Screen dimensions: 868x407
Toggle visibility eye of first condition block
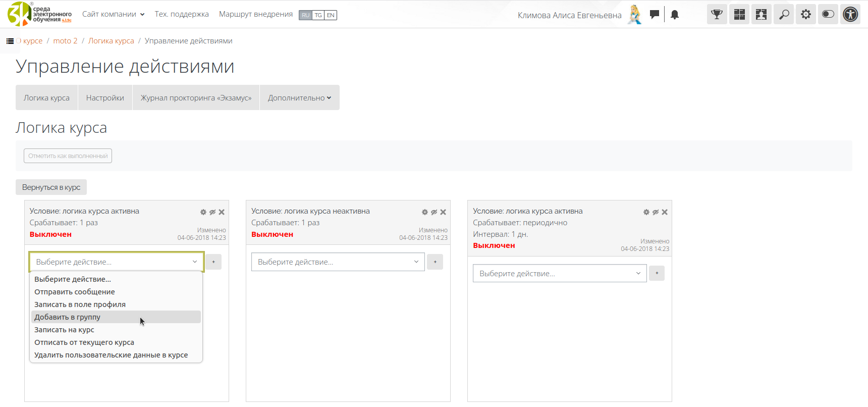[x=212, y=212]
